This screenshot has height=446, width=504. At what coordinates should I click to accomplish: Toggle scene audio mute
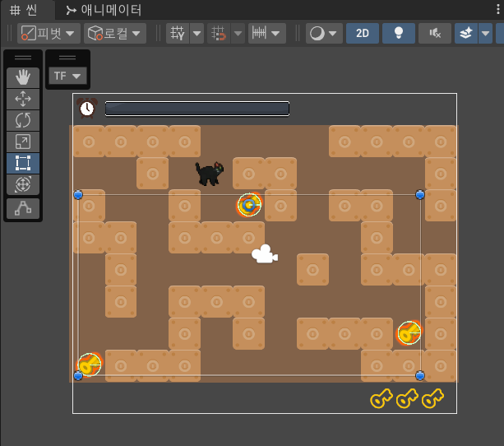pyautogui.click(x=435, y=33)
